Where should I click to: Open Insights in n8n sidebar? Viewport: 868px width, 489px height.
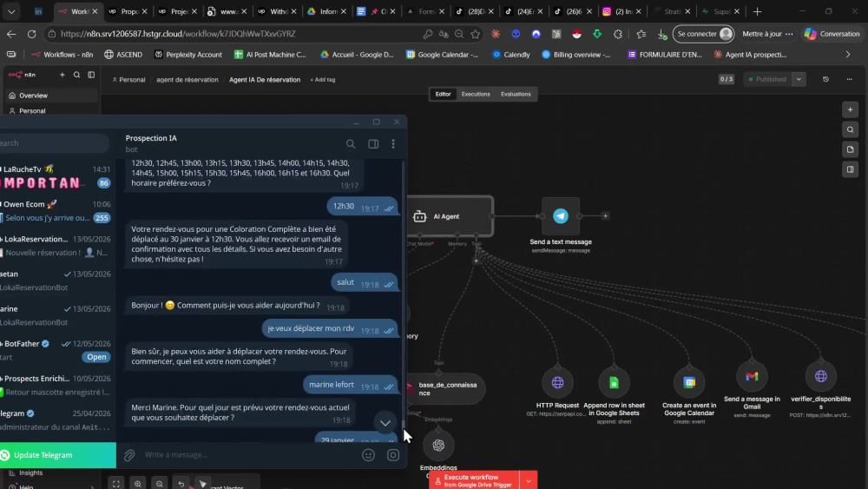(49, 472)
